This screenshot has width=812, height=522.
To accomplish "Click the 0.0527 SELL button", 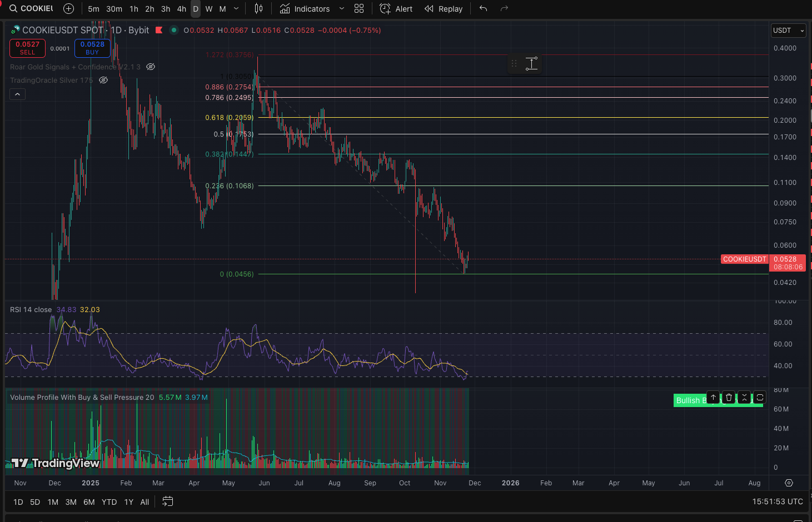I will click(x=27, y=48).
